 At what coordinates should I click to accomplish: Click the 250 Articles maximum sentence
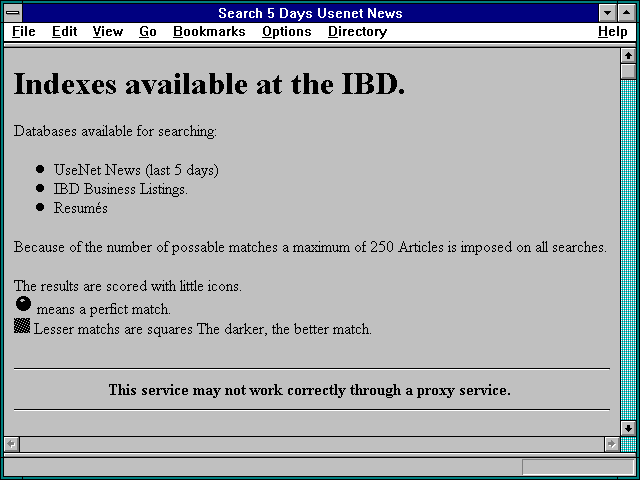[310, 247]
